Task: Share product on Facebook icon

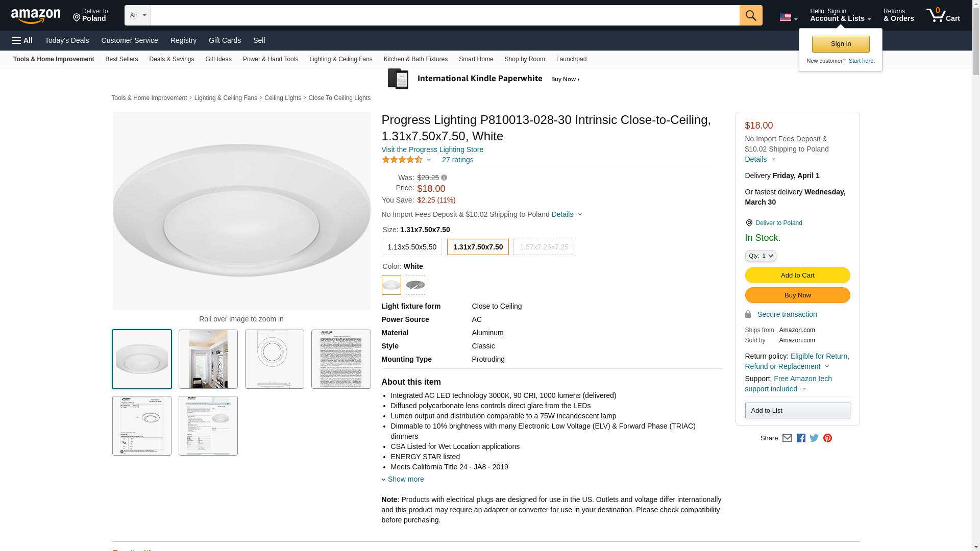Action: tap(801, 438)
